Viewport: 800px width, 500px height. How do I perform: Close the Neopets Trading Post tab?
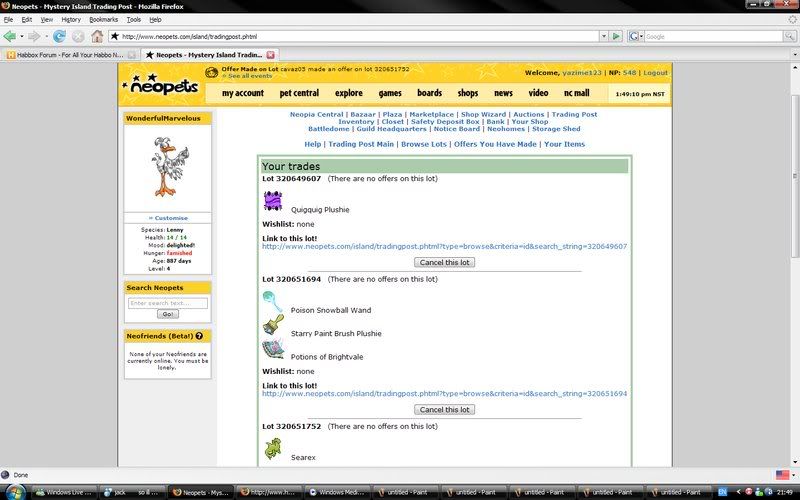[270, 54]
